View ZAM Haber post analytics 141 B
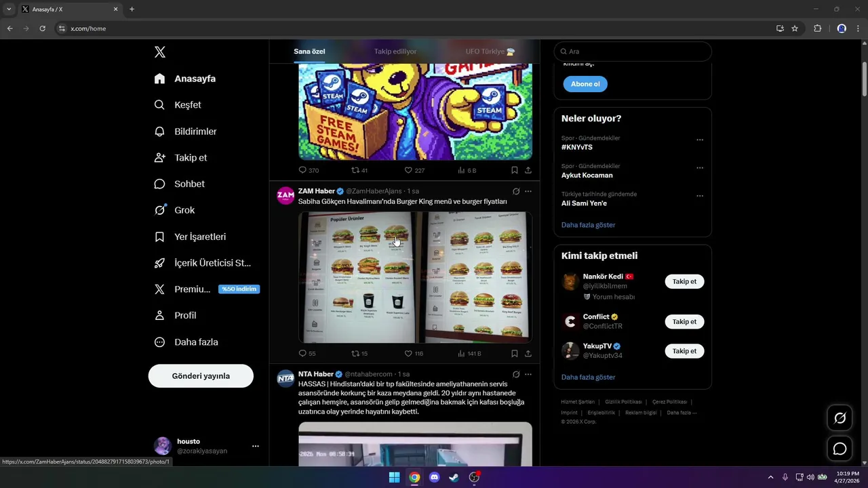868x488 pixels. point(469,353)
